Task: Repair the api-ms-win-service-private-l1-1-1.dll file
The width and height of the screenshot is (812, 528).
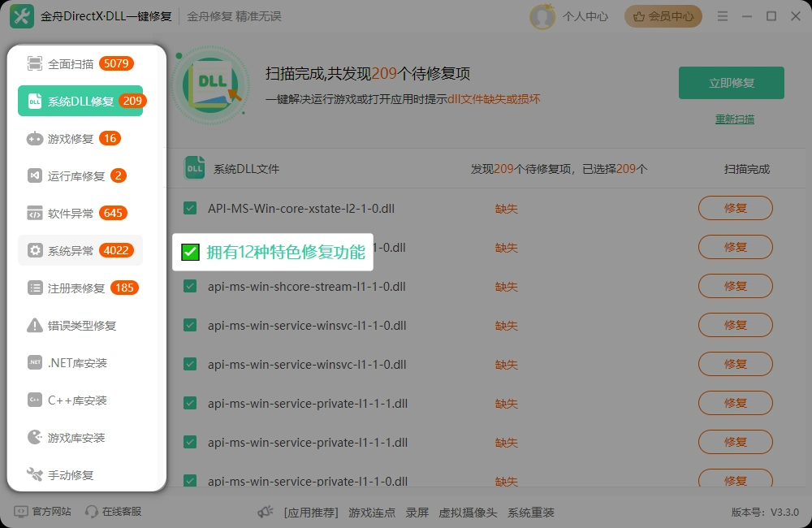Action: [735, 403]
